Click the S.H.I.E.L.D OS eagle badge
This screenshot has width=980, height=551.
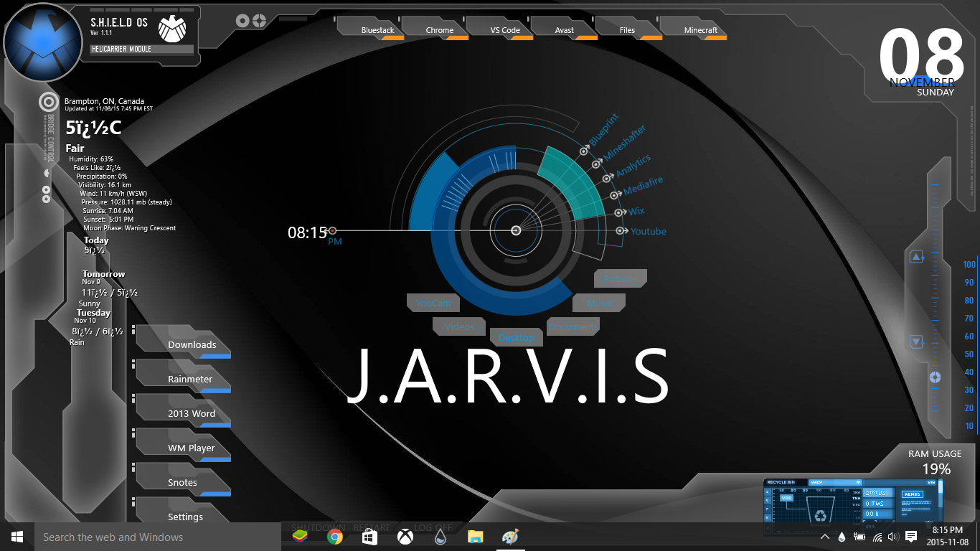171,30
